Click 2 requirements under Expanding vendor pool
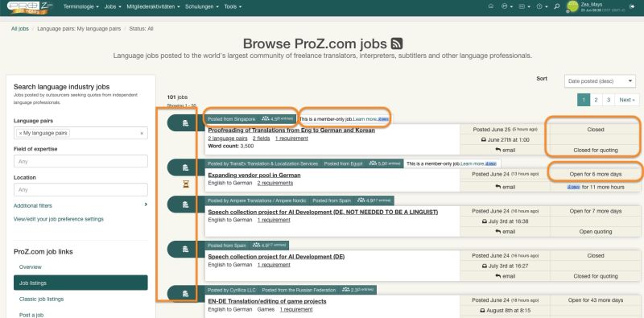This screenshot has width=644, height=318. 275,183
